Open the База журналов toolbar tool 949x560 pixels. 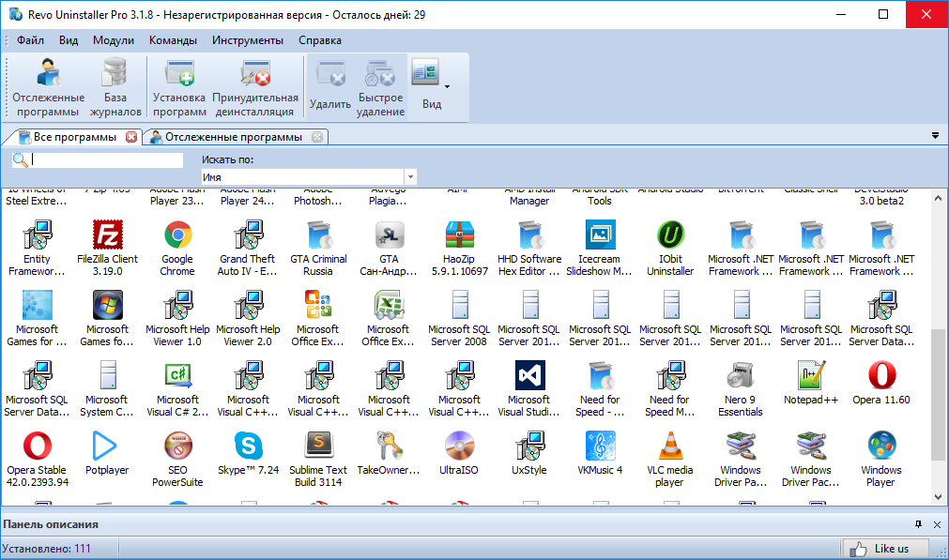[x=115, y=87]
